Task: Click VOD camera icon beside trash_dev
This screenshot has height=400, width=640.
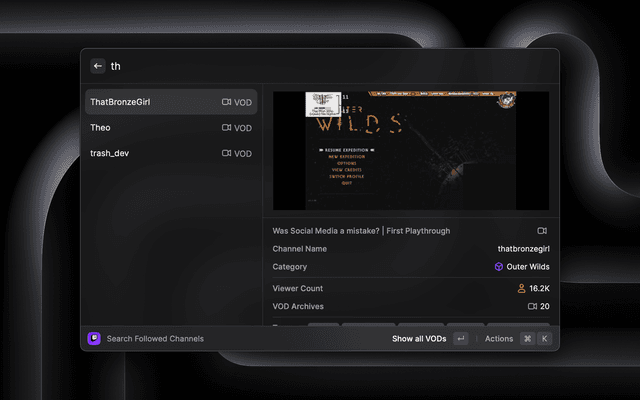Action: click(x=227, y=153)
